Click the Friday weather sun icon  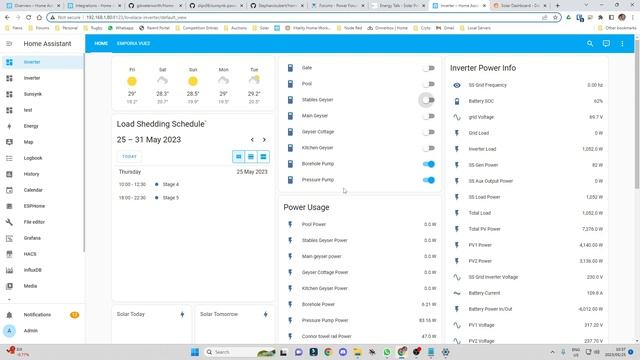pos(132,81)
